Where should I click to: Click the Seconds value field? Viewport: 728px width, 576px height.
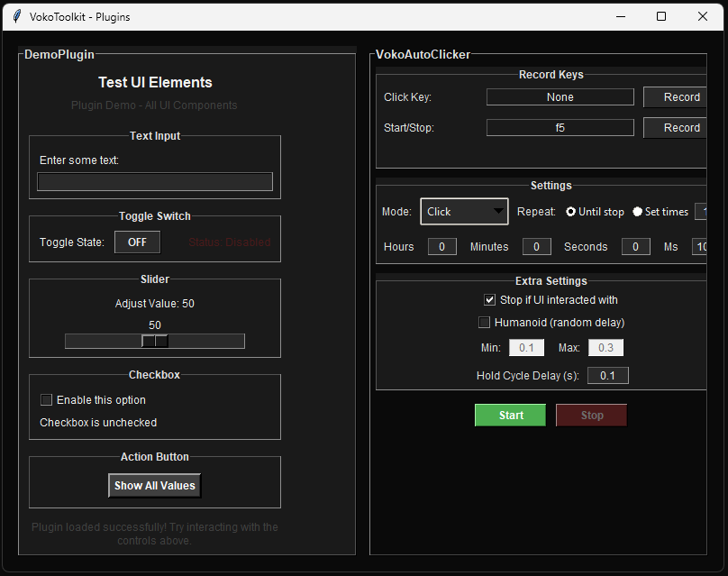635,247
